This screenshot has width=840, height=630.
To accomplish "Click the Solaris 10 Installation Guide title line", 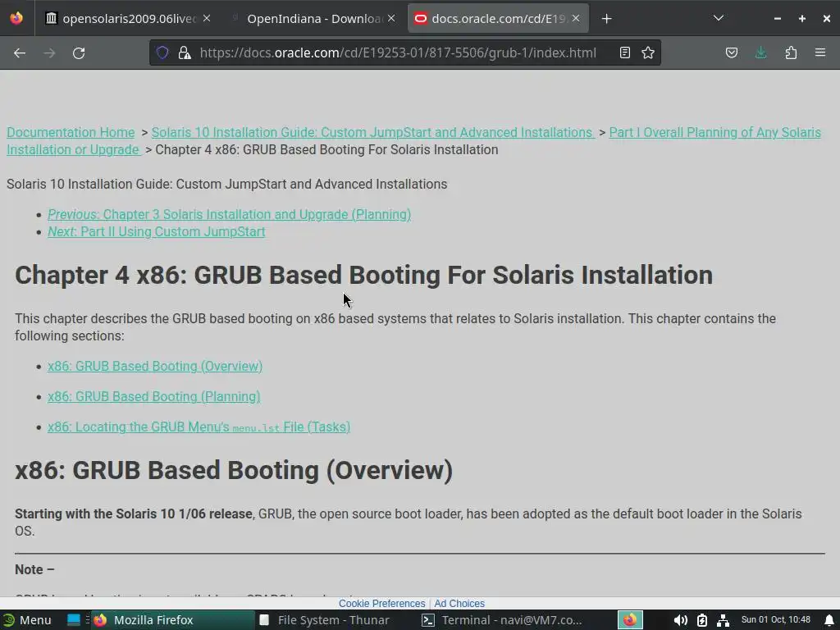I will pos(226,184).
